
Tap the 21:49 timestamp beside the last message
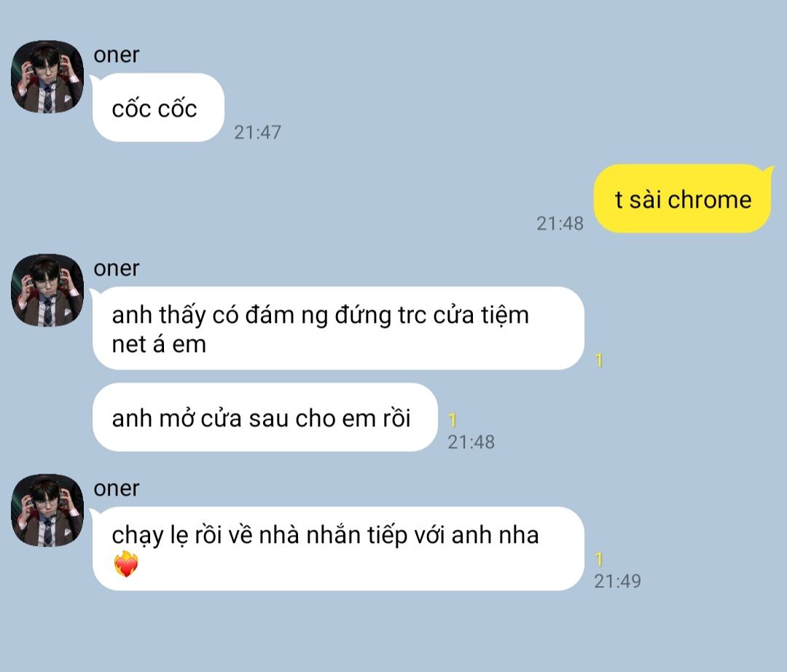618,581
